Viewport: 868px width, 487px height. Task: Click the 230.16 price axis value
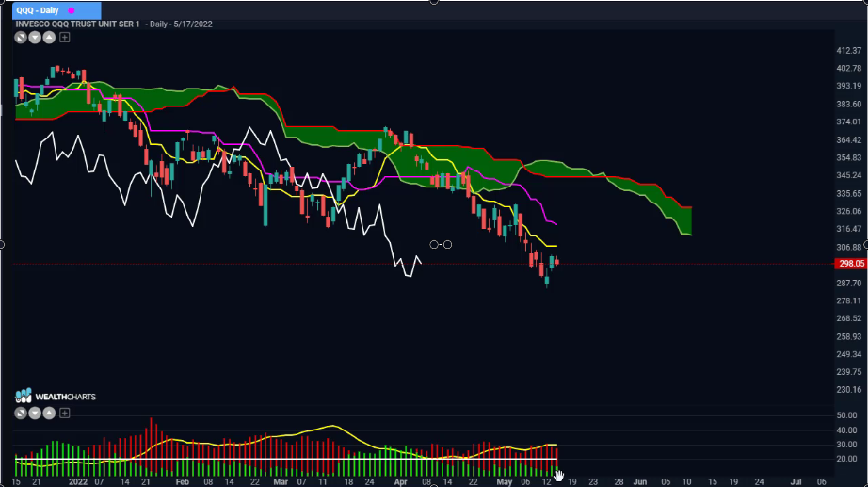[x=848, y=390]
